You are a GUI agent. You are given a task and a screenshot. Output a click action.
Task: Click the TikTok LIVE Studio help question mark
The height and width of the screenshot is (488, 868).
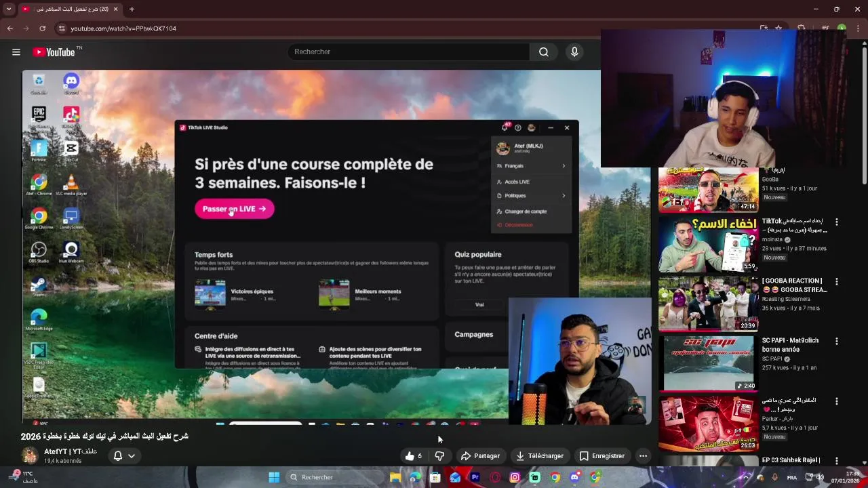(x=518, y=127)
